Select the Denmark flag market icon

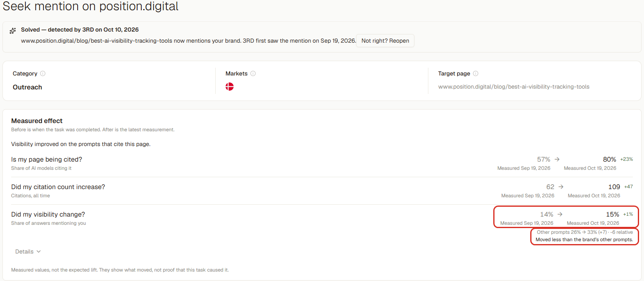[x=230, y=87]
